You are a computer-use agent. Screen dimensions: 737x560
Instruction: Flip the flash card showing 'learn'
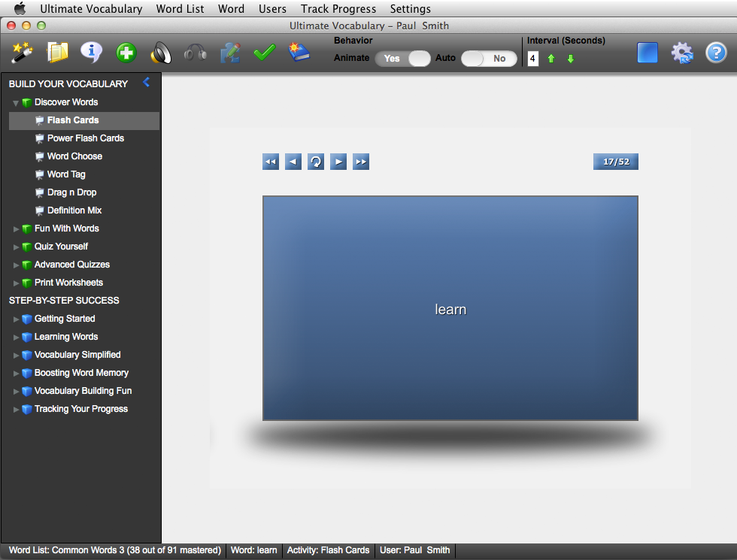[450, 308]
